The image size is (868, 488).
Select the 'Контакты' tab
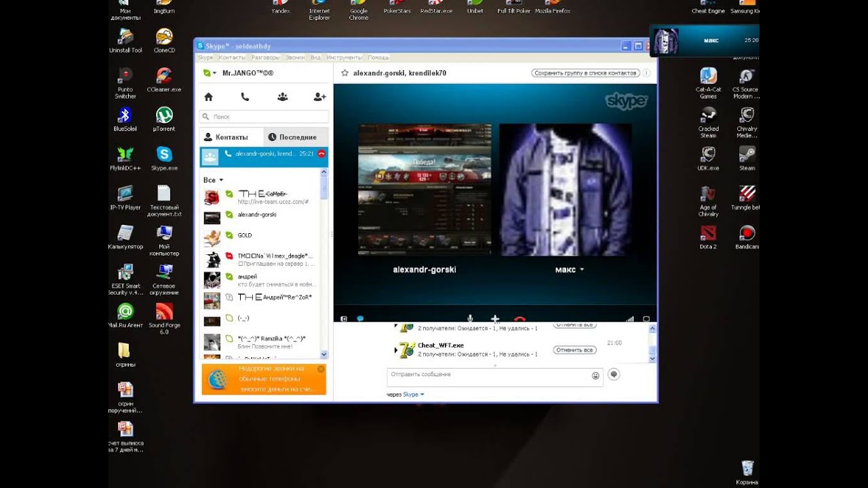click(231, 137)
